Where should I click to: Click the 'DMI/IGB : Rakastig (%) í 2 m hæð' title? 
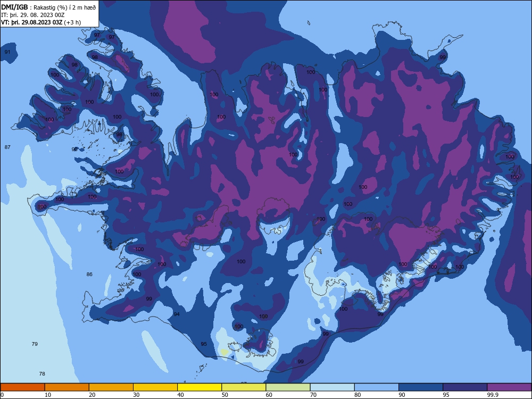pyautogui.click(x=48, y=7)
